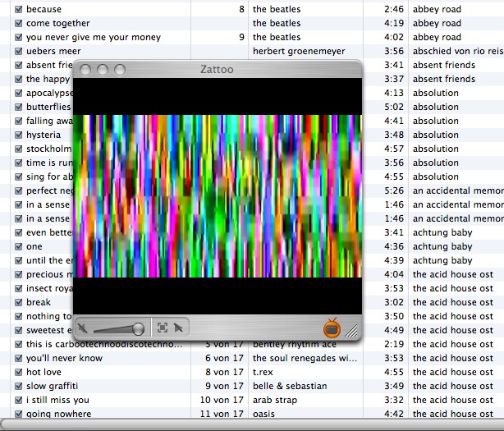
Task: Mute the Zattoo player audio
Action: (x=83, y=328)
